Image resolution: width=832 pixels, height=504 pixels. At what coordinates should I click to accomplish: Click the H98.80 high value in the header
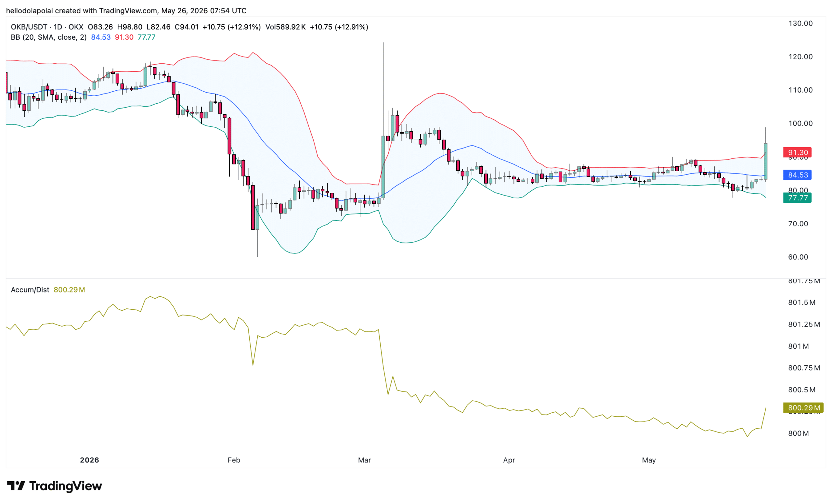[130, 27]
